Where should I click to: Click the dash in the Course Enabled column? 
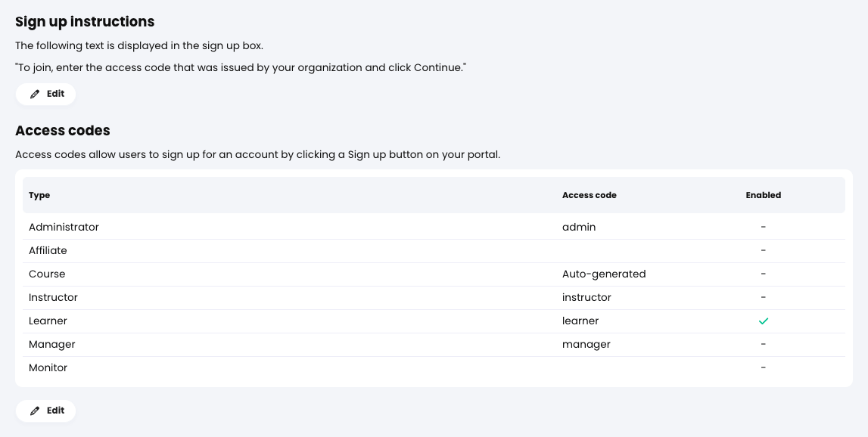click(x=763, y=274)
